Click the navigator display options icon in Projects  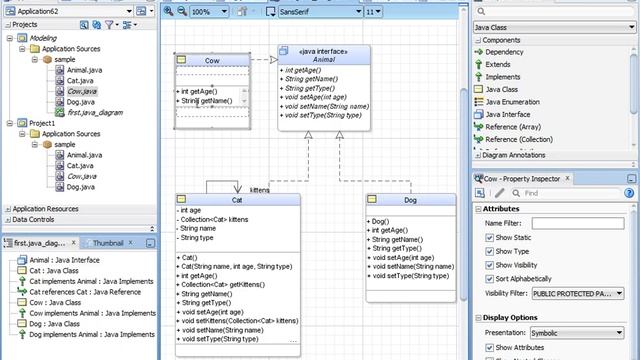click(127, 25)
